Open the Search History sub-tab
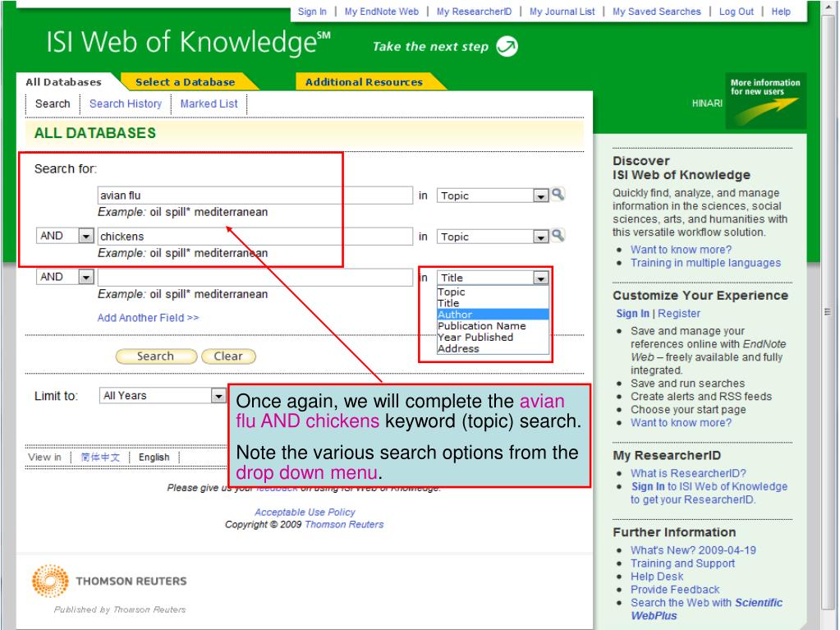The image size is (840, 630). [x=126, y=104]
